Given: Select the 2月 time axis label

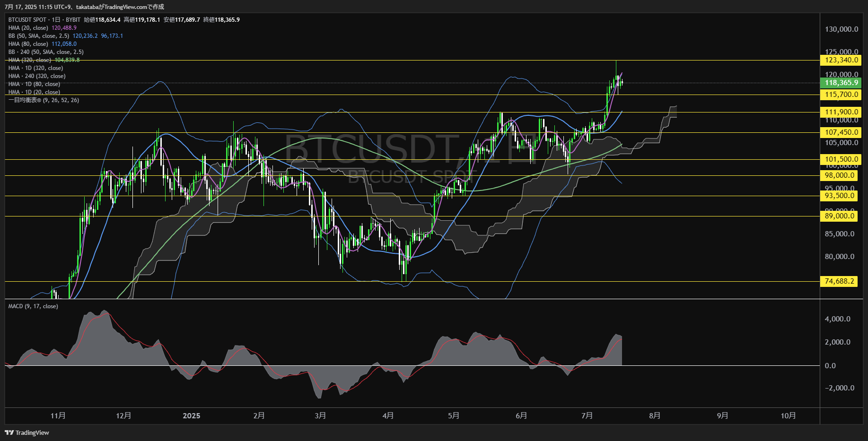Looking at the screenshot, I should 259,415.
